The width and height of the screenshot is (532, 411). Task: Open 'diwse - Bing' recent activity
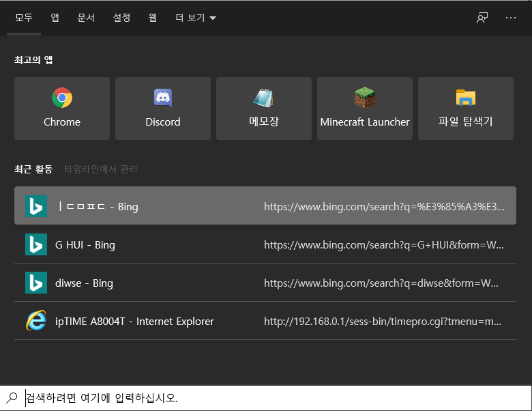pyautogui.click(x=265, y=283)
